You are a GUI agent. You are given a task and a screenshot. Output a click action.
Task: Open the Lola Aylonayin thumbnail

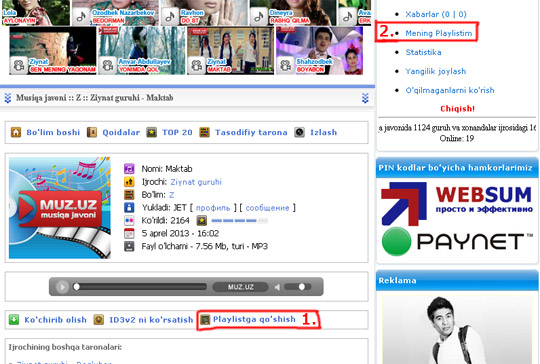click(x=35, y=13)
